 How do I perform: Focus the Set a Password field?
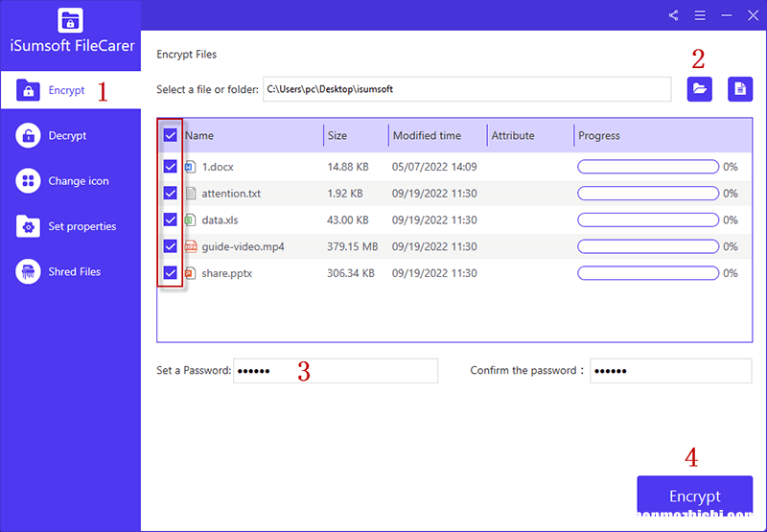(336, 371)
